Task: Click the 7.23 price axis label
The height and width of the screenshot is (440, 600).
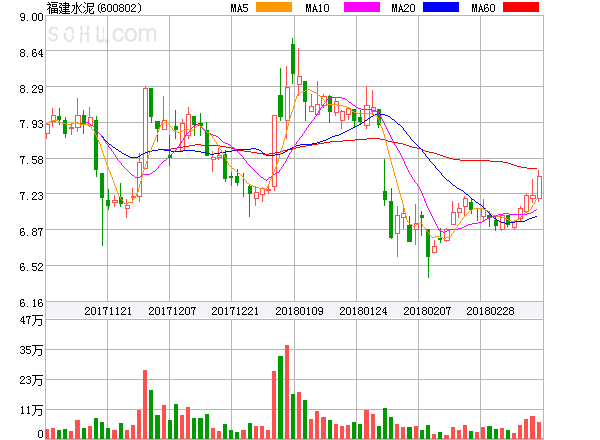Action: [x=31, y=196]
